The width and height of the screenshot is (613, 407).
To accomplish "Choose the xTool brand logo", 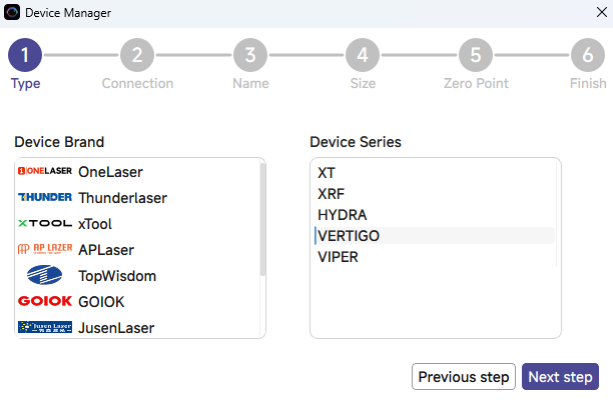I will point(45,223).
